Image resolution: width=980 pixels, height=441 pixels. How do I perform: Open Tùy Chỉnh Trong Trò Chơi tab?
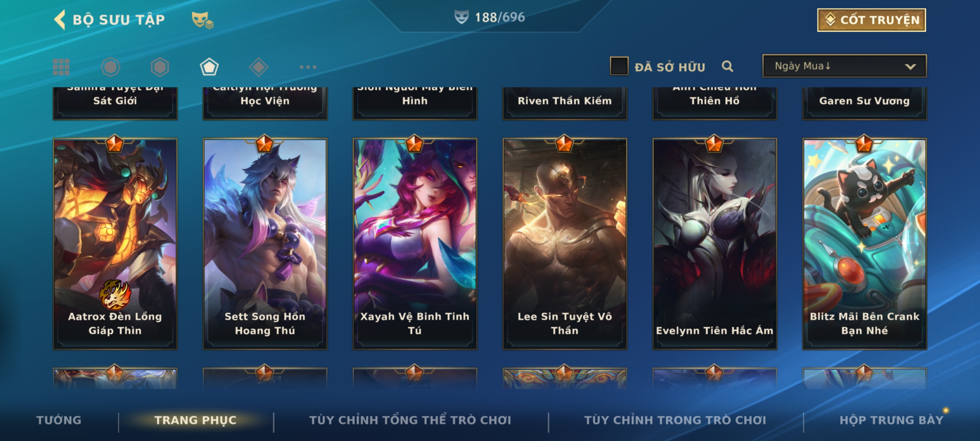point(675,420)
